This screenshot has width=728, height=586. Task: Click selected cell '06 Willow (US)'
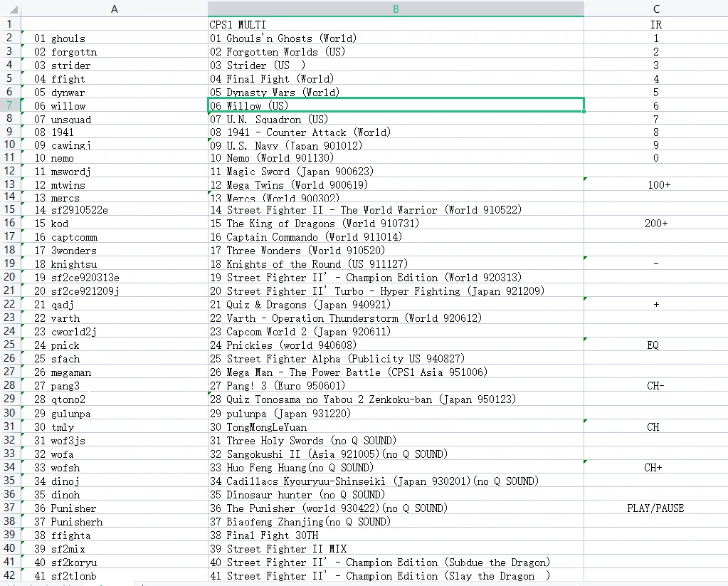[396, 105]
